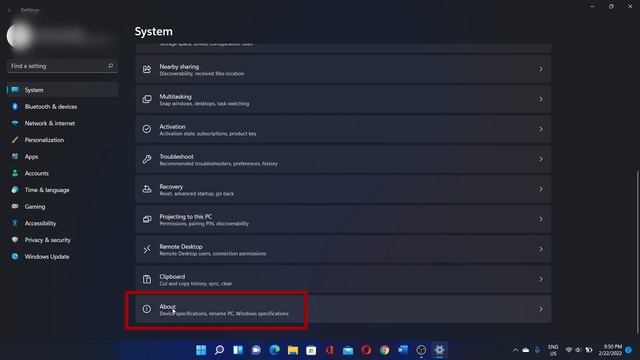Open Accessibility settings category
Image resolution: width=640 pixels, height=360 pixels.
pyautogui.click(x=62, y=223)
